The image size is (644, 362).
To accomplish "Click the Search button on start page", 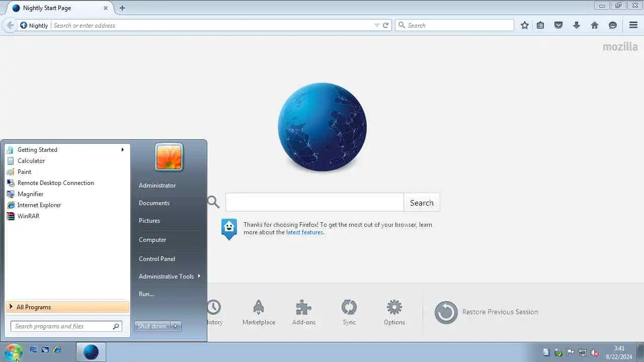I will pyautogui.click(x=422, y=203).
